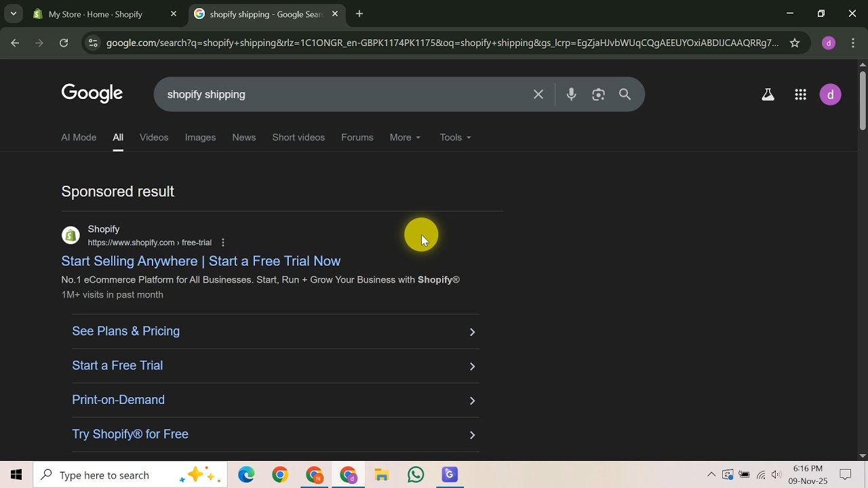Bookmark this page with the star icon
The width and height of the screenshot is (868, 488).
pos(795,43)
